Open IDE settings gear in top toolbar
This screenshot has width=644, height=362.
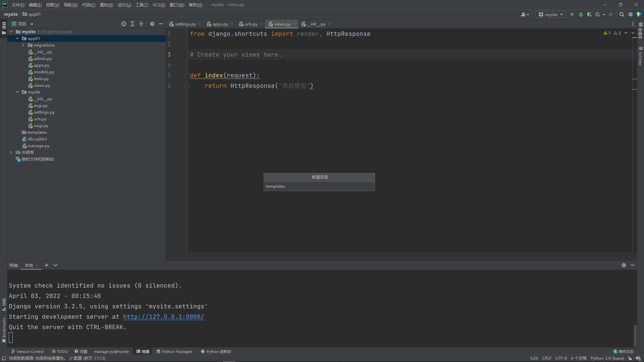[x=631, y=14]
